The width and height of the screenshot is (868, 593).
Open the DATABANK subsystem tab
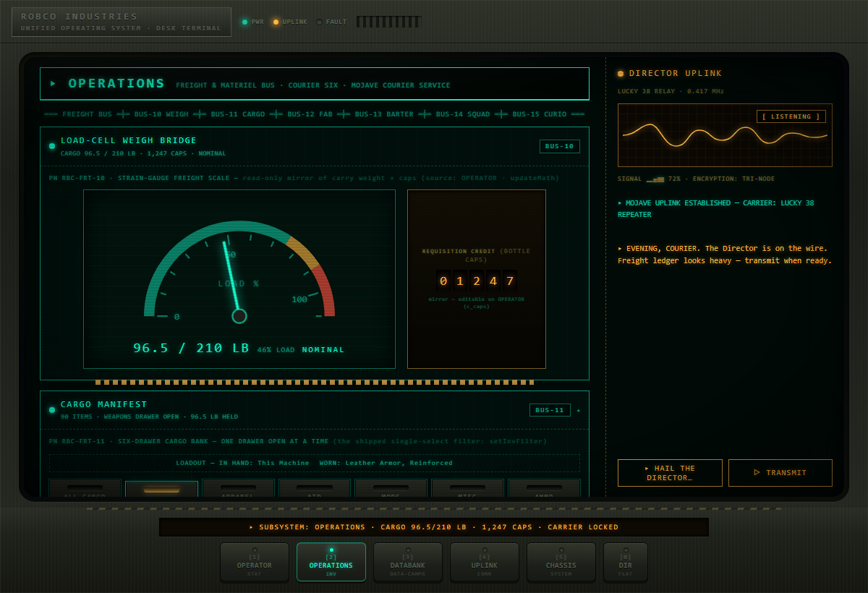(408, 562)
